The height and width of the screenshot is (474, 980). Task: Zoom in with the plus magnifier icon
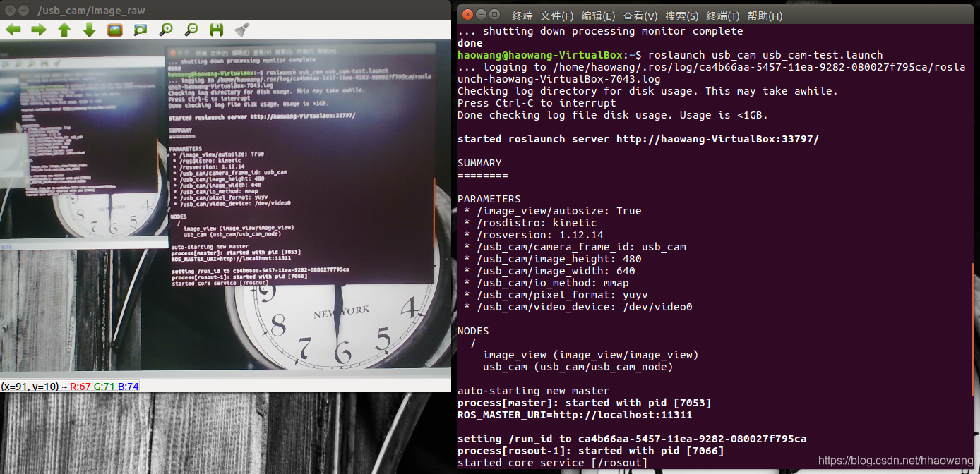[x=165, y=30]
